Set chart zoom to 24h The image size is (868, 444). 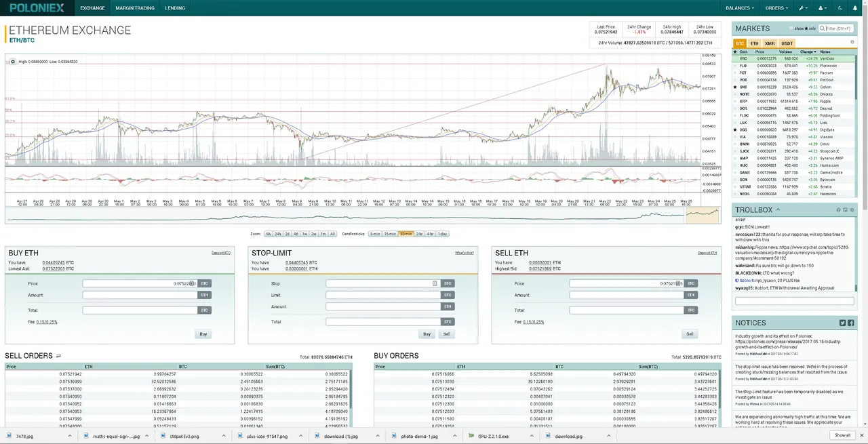pos(277,234)
